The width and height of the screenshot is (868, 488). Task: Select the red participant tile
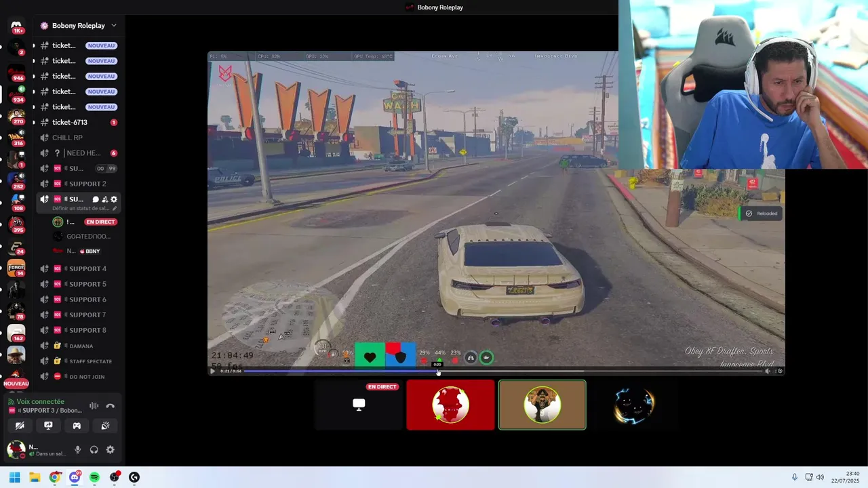(x=450, y=405)
